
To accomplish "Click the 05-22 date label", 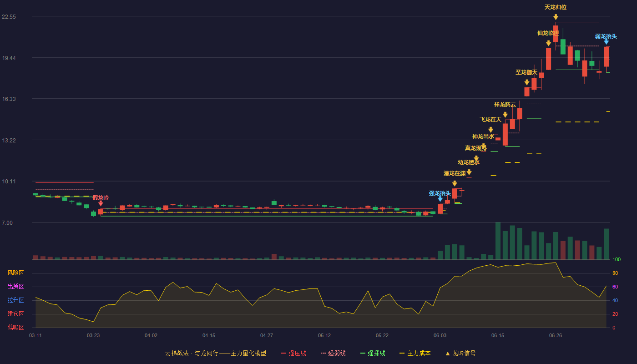I will pos(382,335).
